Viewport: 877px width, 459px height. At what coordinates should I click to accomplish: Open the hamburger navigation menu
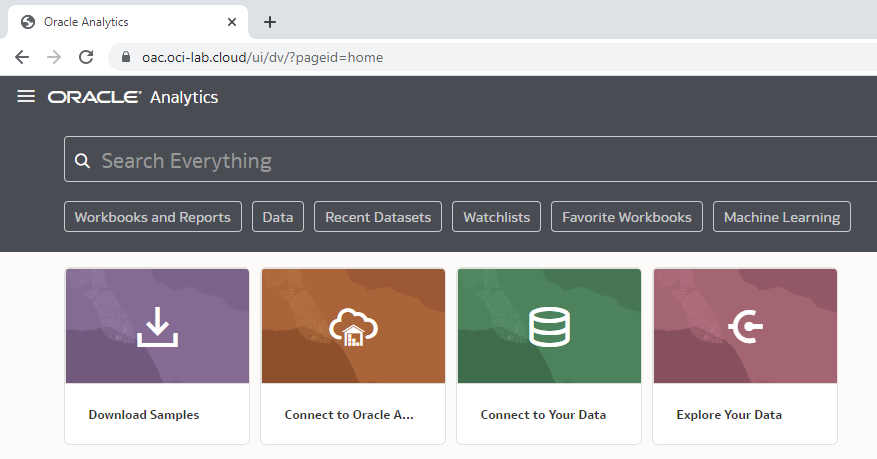pos(26,97)
